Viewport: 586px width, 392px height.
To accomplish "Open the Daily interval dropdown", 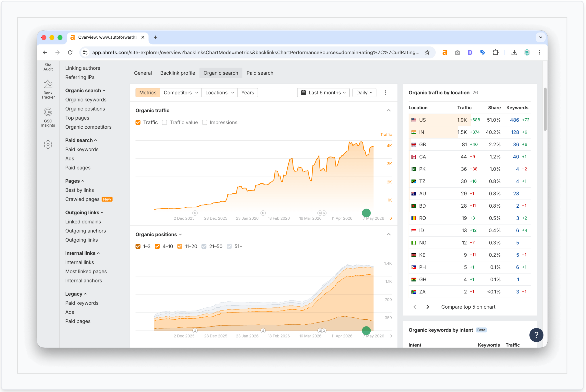I will (x=364, y=93).
